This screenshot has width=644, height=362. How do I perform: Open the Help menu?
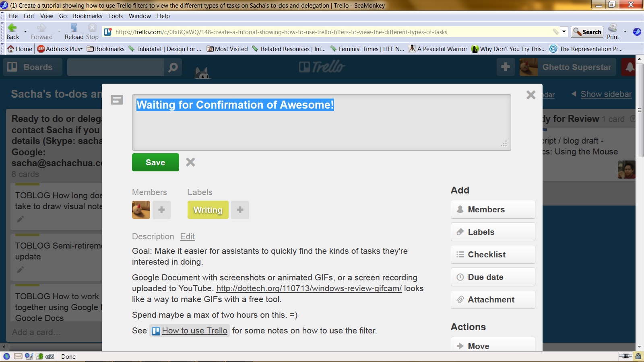(x=163, y=16)
